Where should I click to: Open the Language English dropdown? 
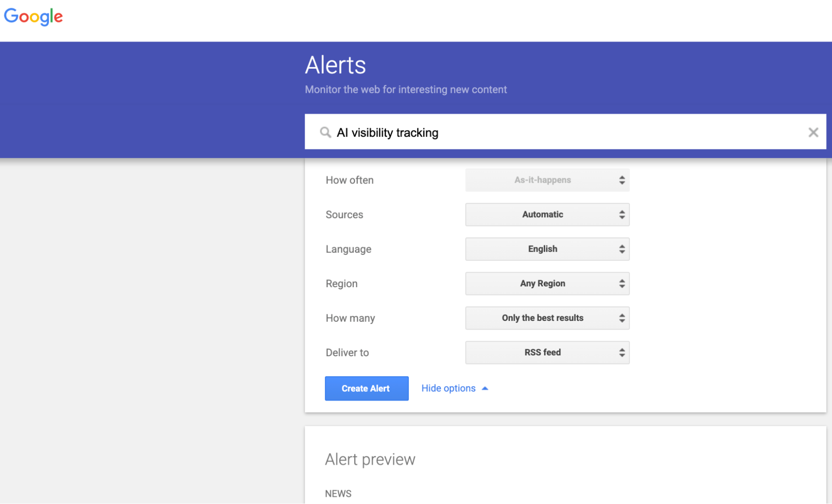tap(547, 249)
